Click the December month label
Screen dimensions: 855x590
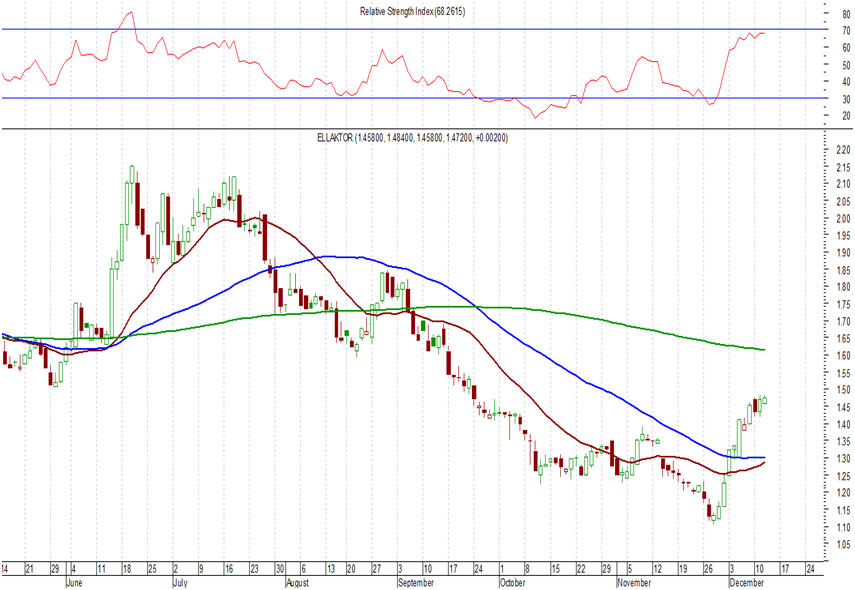click(746, 583)
